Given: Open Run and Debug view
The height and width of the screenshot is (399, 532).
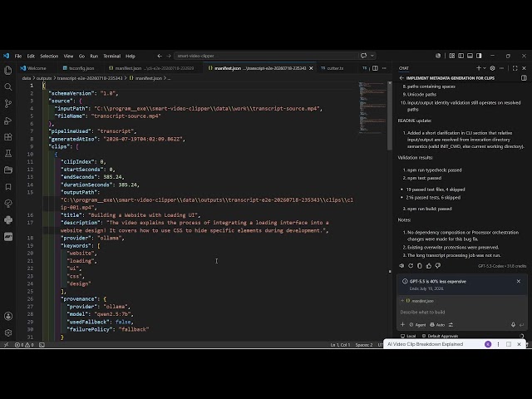Looking at the screenshot, I should 8,121.
